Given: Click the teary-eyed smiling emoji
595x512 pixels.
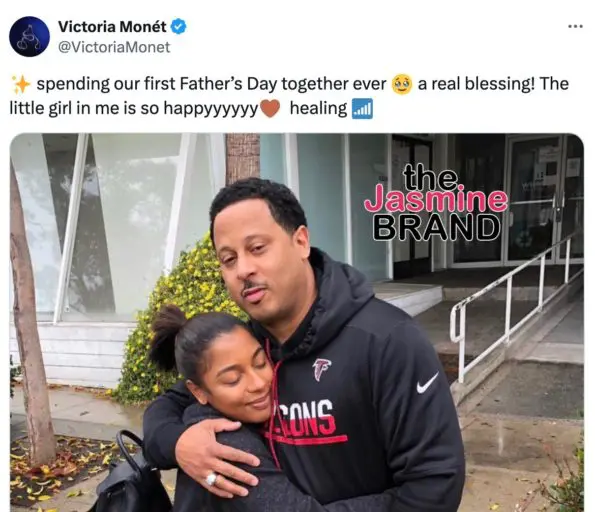Looking at the screenshot, I should pyautogui.click(x=402, y=84).
